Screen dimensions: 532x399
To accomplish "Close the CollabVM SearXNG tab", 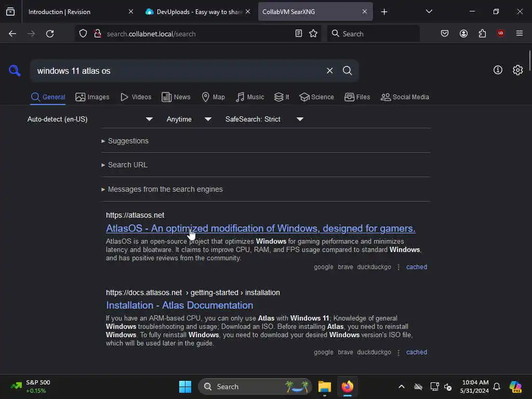I will click(x=364, y=11).
